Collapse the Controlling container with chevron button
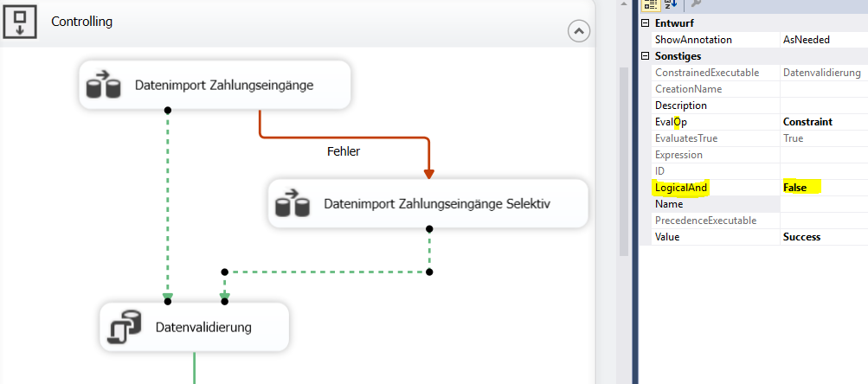The image size is (868, 384). coord(578,31)
